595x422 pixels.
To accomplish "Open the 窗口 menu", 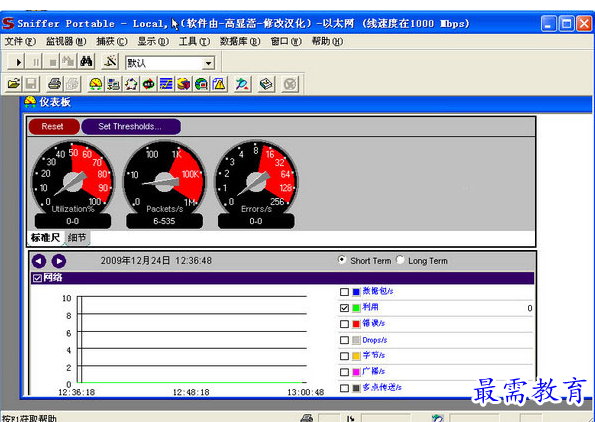I will point(286,41).
